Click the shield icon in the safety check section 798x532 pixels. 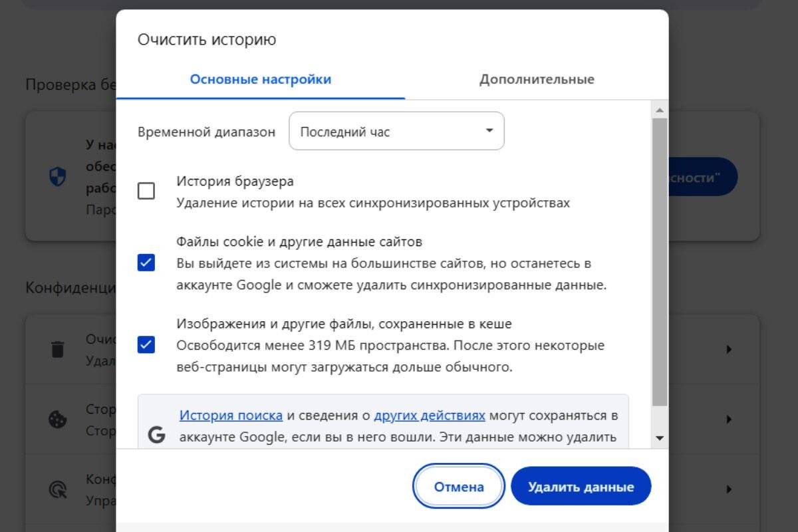click(x=59, y=177)
